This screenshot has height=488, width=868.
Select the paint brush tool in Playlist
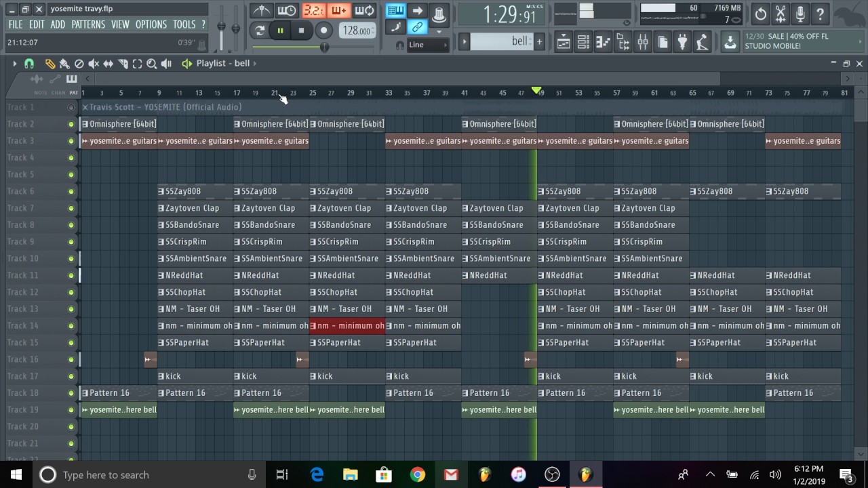pyautogui.click(x=64, y=63)
